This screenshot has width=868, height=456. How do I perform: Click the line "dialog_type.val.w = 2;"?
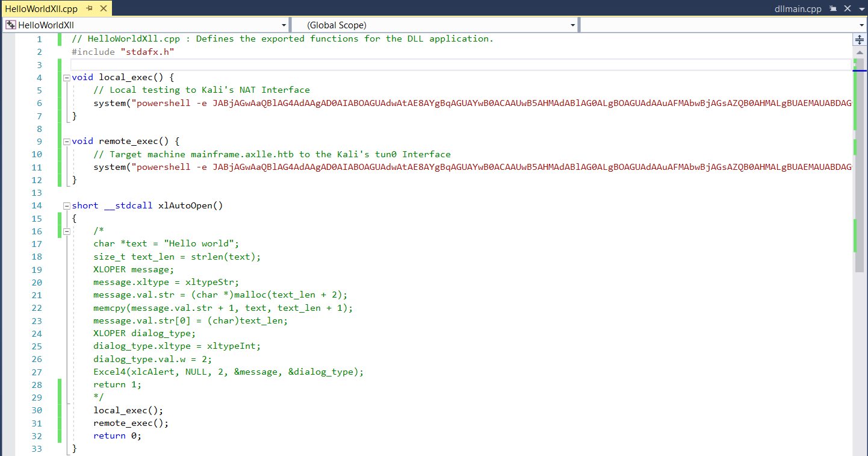point(153,359)
